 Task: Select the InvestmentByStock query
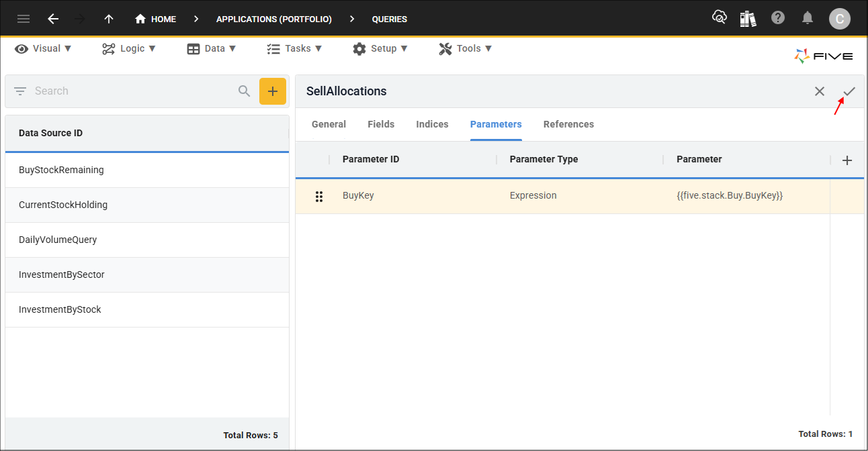[147, 310]
